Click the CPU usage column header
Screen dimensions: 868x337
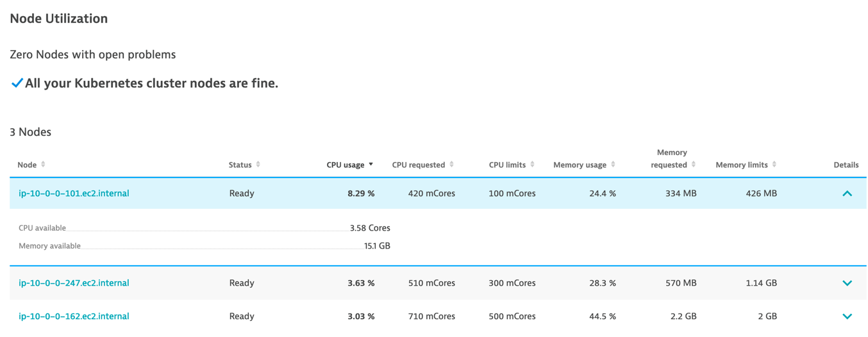click(x=346, y=165)
